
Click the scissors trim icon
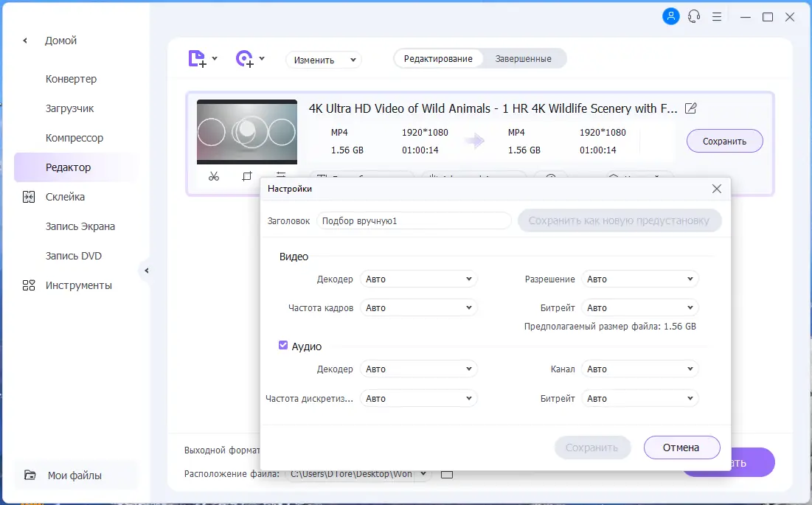click(x=214, y=176)
